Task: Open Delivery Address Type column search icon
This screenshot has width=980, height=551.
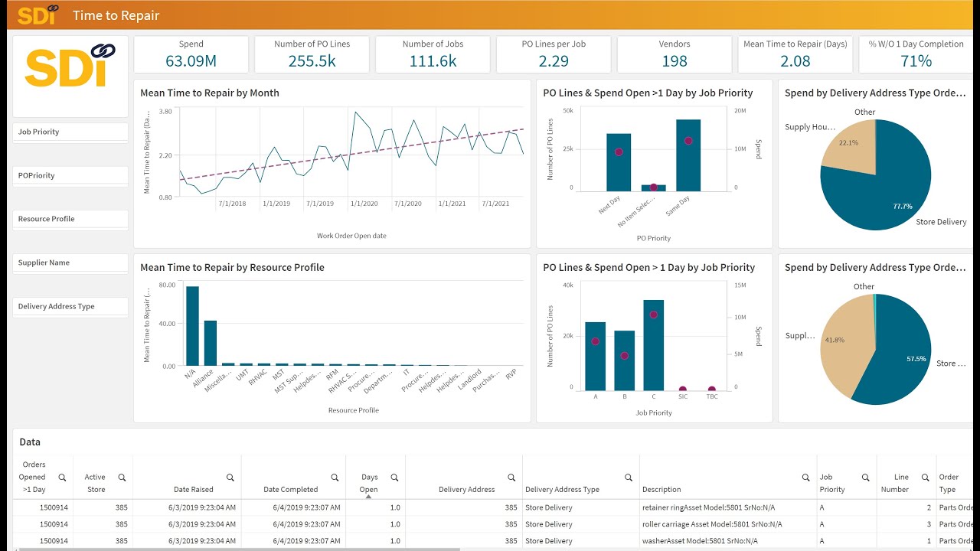Action: click(x=629, y=478)
